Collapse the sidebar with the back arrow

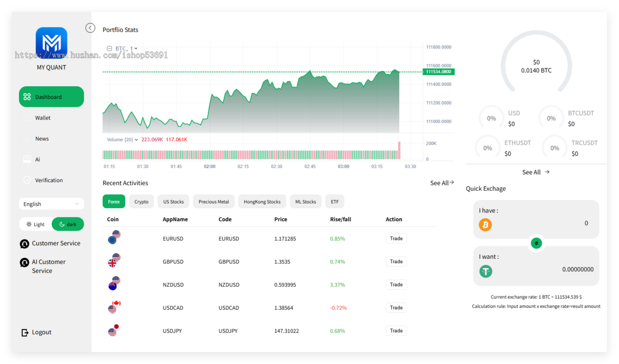pyautogui.click(x=90, y=28)
